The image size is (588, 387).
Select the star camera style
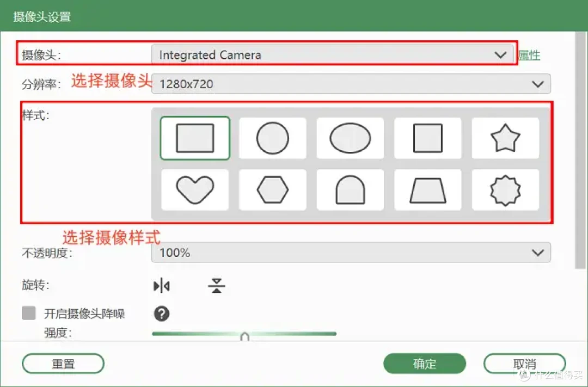point(505,138)
